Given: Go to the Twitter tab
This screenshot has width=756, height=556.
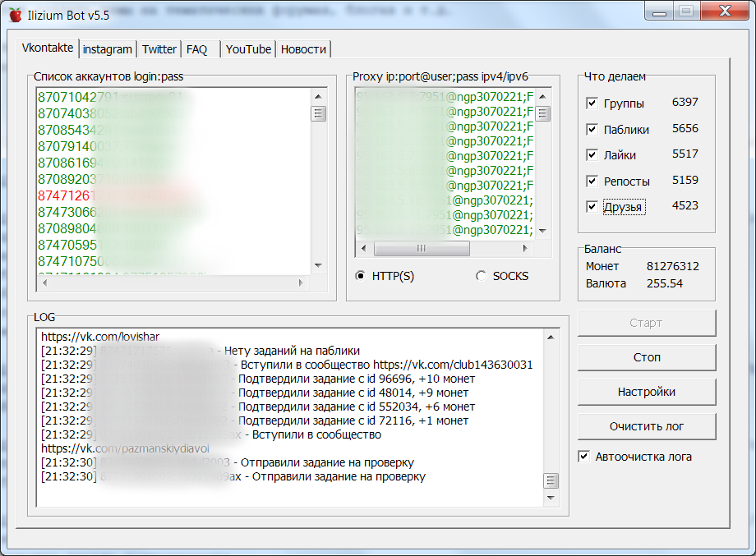Looking at the screenshot, I should [x=159, y=49].
